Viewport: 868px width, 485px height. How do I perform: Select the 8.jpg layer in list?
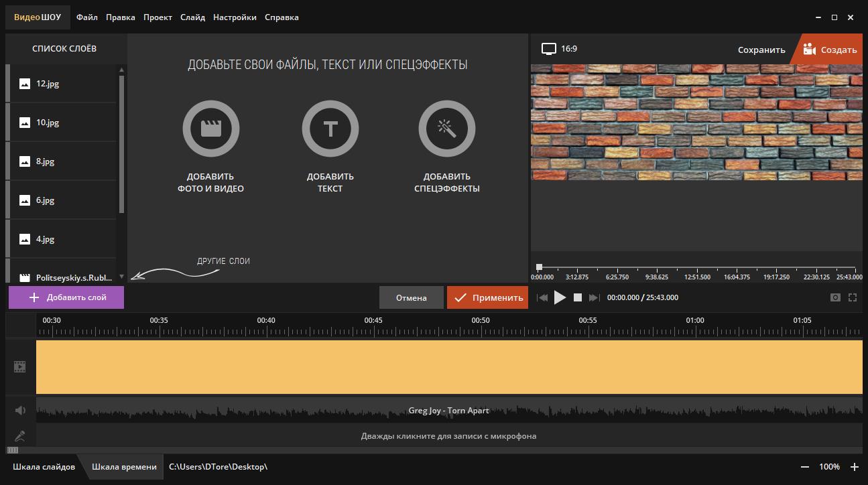[47, 161]
